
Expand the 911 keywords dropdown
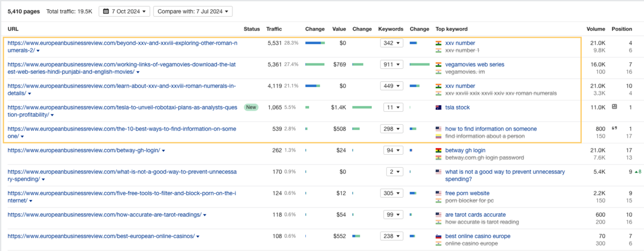click(391, 64)
